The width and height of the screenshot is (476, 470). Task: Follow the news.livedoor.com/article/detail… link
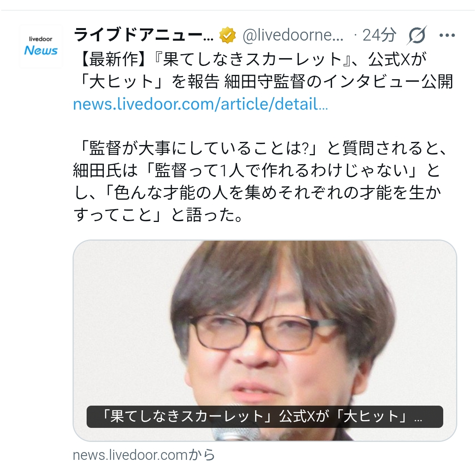point(200,104)
